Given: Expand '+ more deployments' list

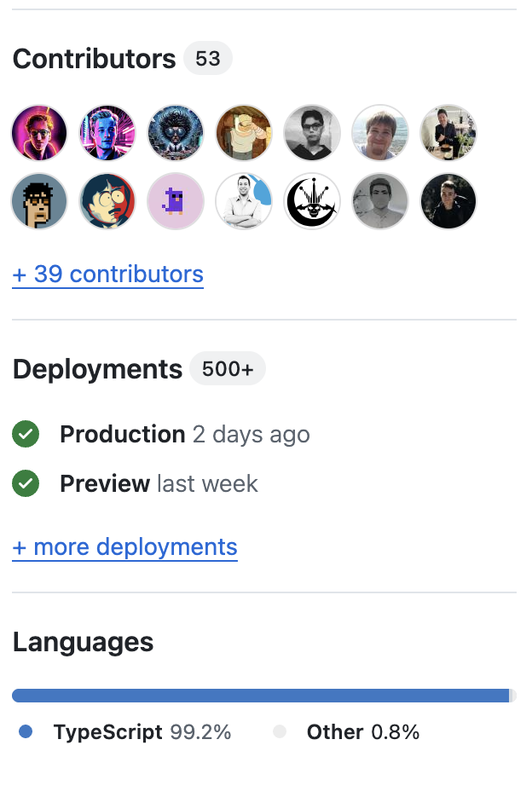Looking at the screenshot, I should click(124, 546).
